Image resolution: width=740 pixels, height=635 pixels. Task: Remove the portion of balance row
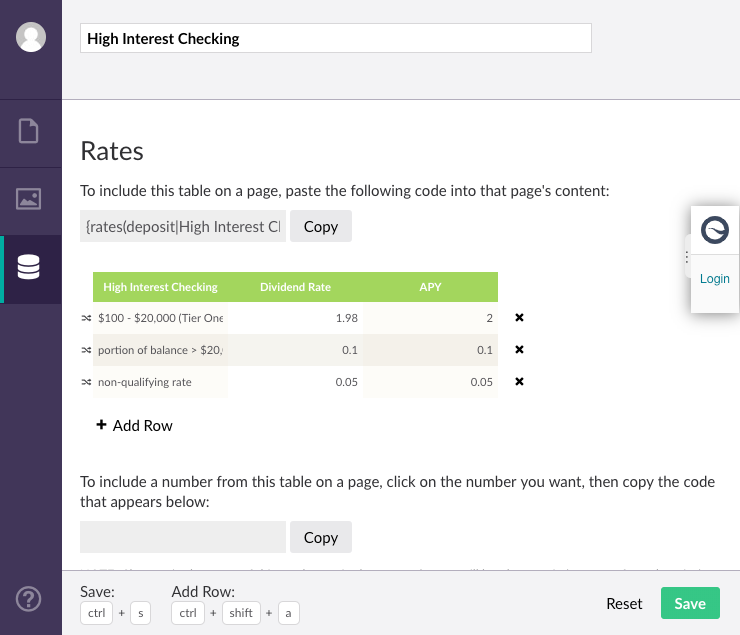coord(519,350)
